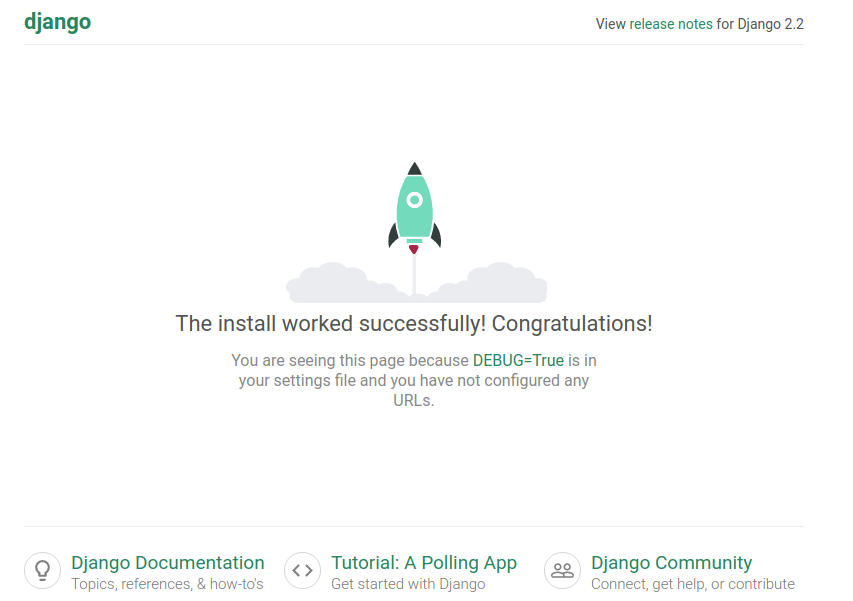This screenshot has height=601, width=853.
Task: Click the 'You are seeing this page' paragraph
Action: 414,380
